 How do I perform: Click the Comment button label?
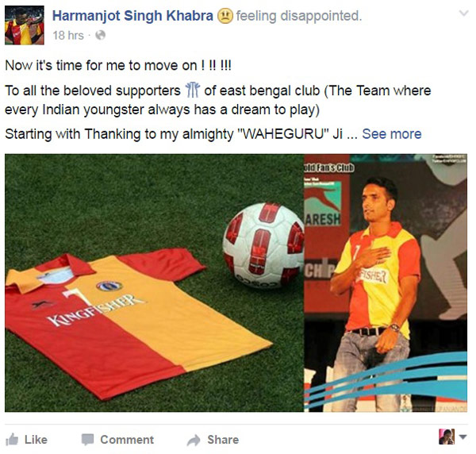[127, 440]
